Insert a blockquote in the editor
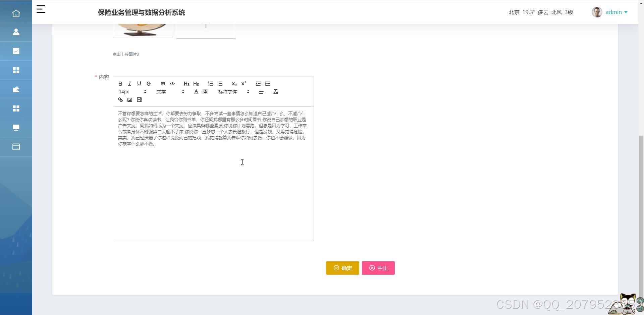Image resolution: width=644 pixels, height=315 pixels. coord(163,84)
